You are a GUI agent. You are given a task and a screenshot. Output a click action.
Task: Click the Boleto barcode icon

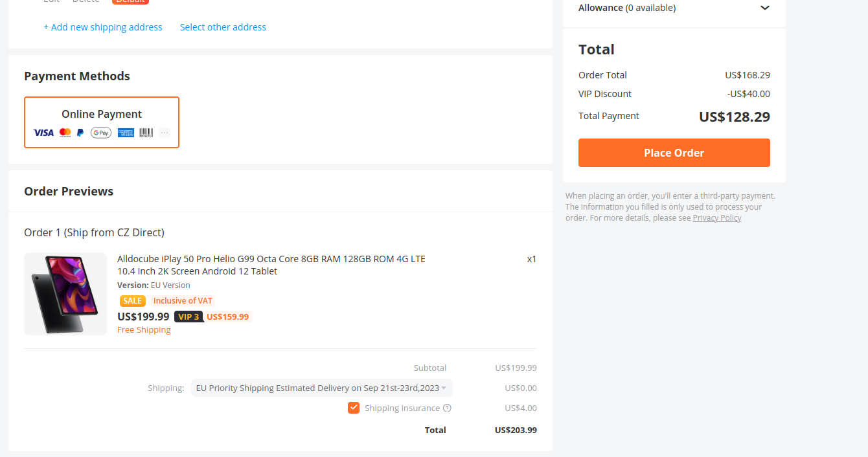(x=146, y=133)
